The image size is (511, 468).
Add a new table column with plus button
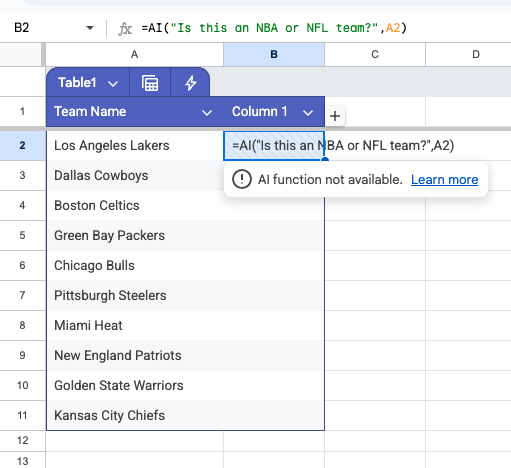335,116
